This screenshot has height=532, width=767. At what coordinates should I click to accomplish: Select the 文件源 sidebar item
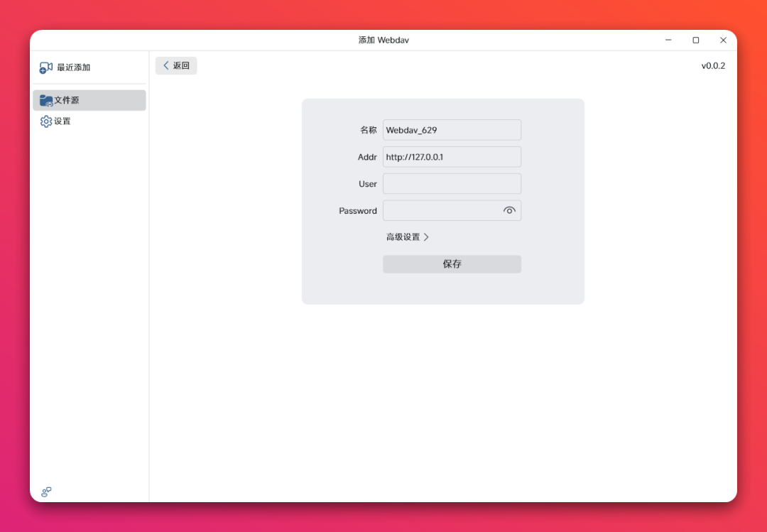click(x=67, y=100)
